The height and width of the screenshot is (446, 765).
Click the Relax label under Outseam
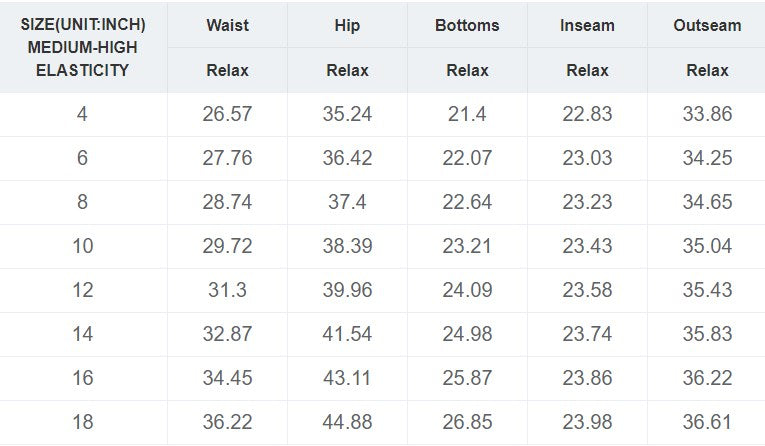pyautogui.click(x=707, y=71)
